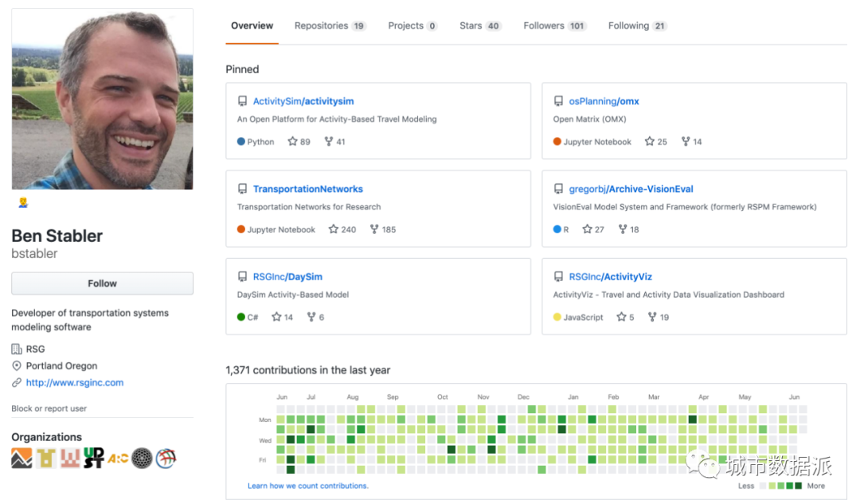Click the darkest green legend swatch next to More
This screenshot has height=504, width=860.
[x=799, y=486]
